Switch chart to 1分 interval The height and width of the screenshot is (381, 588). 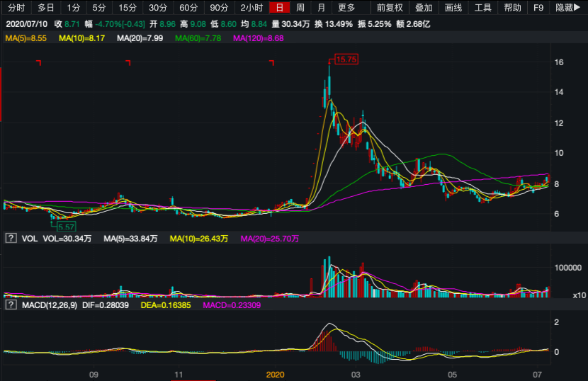point(74,7)
